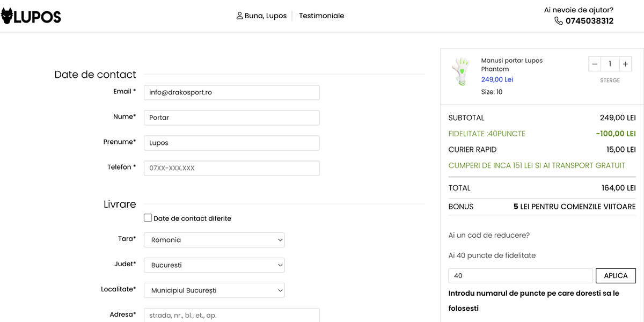Screen dimensions: 644x322
Task: Click the user account icon
Action: (x=239, y=16)
